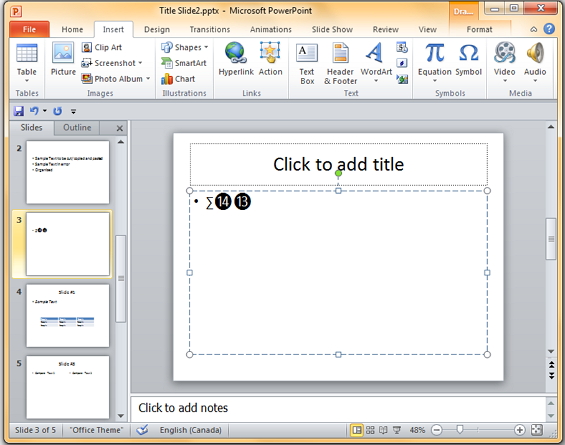Insert a Table from the ribbon
565x445 pixels.
tap(27, 63)
